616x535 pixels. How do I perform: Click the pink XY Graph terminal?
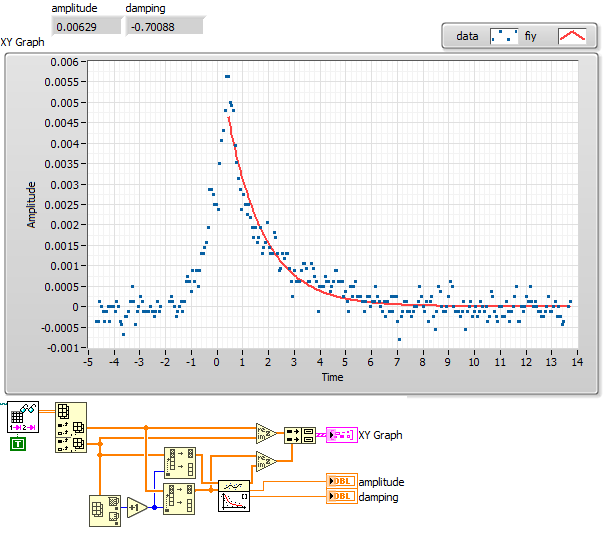(342, 435)
